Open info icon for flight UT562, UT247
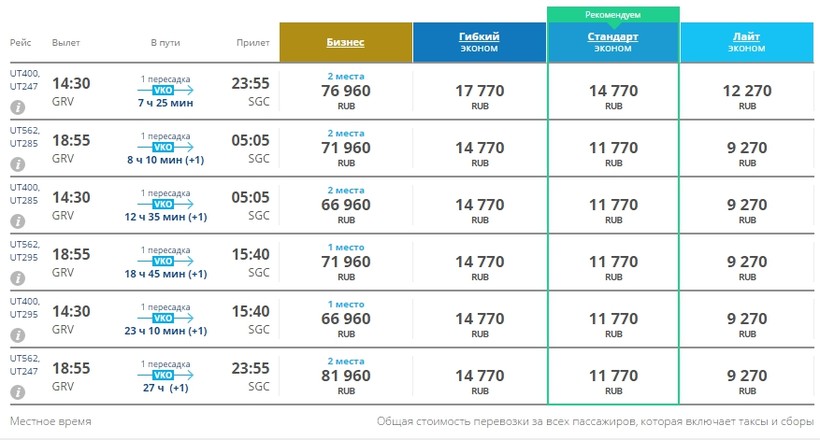This screenshot has width=820, height=440. coord(18,390)
